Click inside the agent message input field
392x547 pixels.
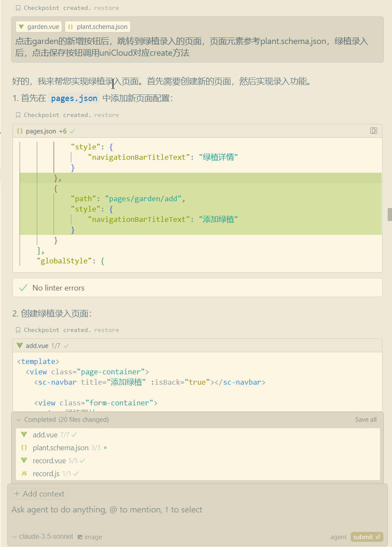(129, 509)
